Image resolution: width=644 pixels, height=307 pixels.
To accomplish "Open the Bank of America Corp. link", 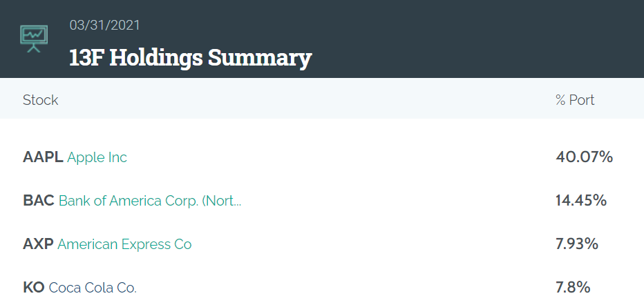I will 150,201.
